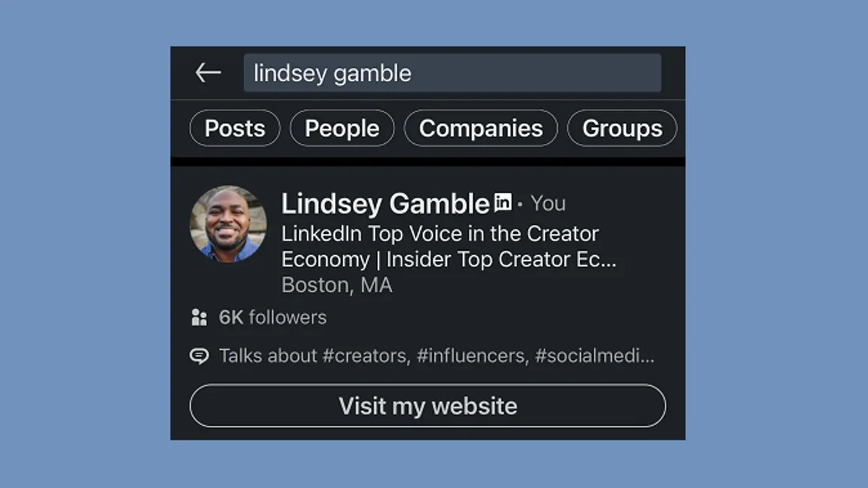
Task: Click the speech bubble topics icon
Action: coord(199,356)
